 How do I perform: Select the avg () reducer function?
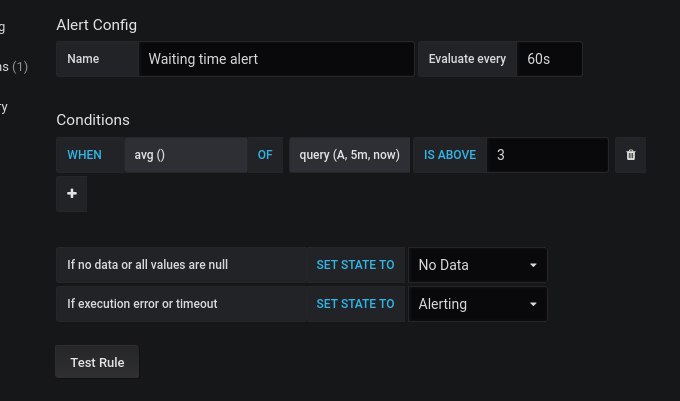(x=186, y=155)
